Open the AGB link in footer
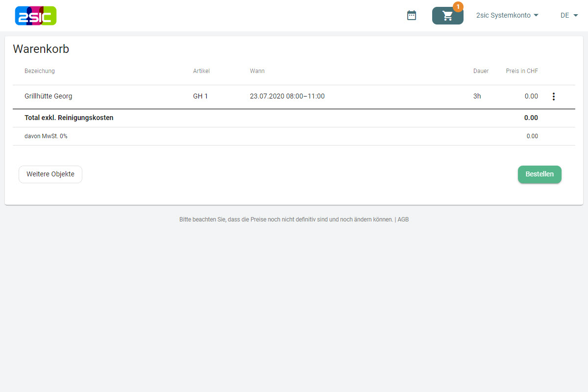 tap(403, 220)
